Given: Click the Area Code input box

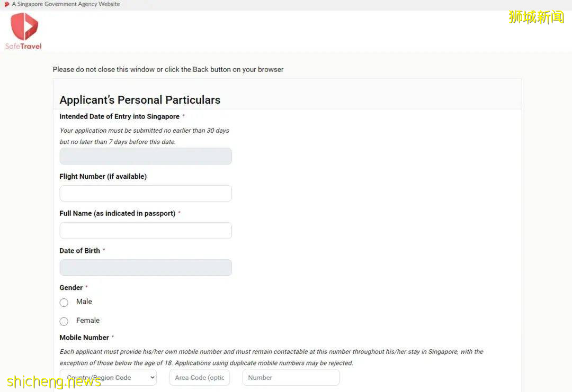Looking at the screenshot, I should pos(199,377).
